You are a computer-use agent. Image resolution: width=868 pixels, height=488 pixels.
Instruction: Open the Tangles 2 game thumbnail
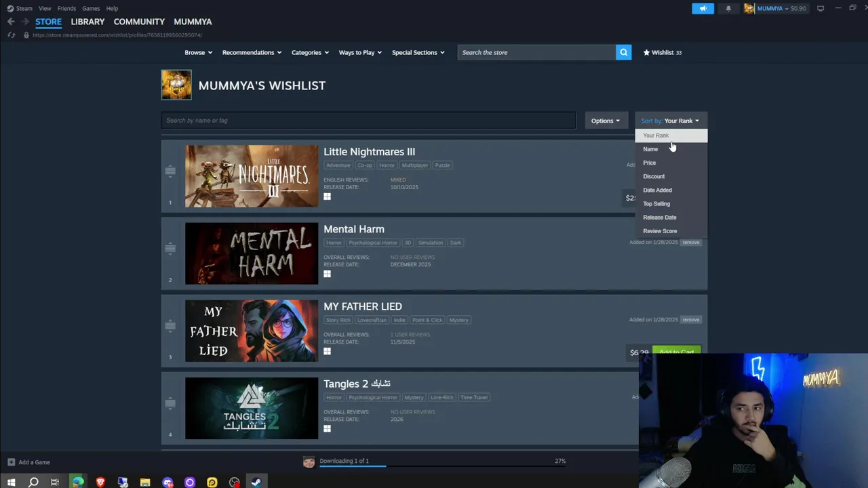[251, 408]
